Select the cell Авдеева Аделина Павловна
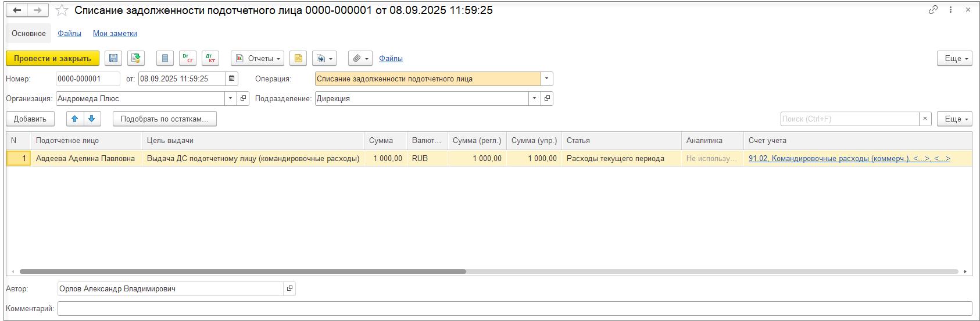This screenshot has width=980, height=321. click(x=87, y=158)
